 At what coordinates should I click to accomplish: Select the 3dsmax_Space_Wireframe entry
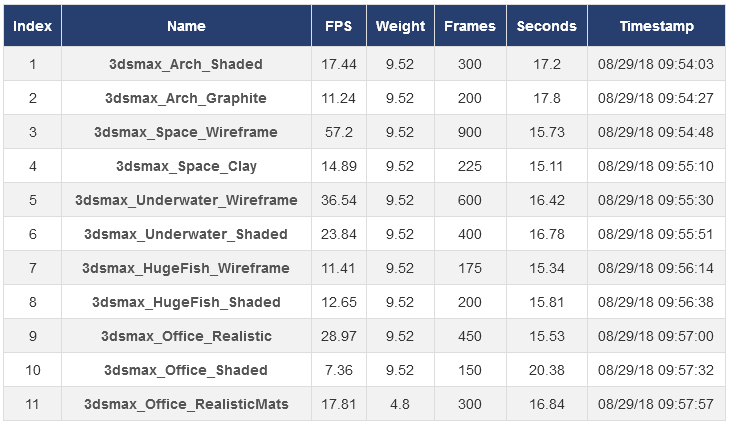click(x=186, y=132)
